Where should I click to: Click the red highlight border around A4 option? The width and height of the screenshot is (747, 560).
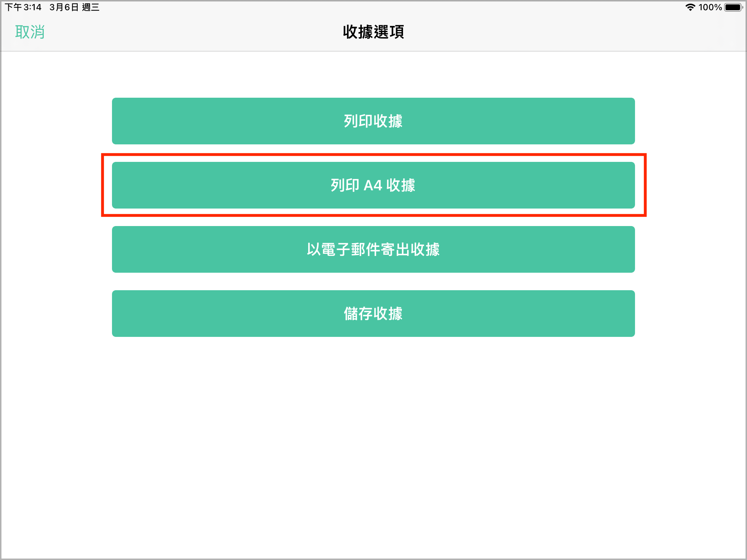374,155
